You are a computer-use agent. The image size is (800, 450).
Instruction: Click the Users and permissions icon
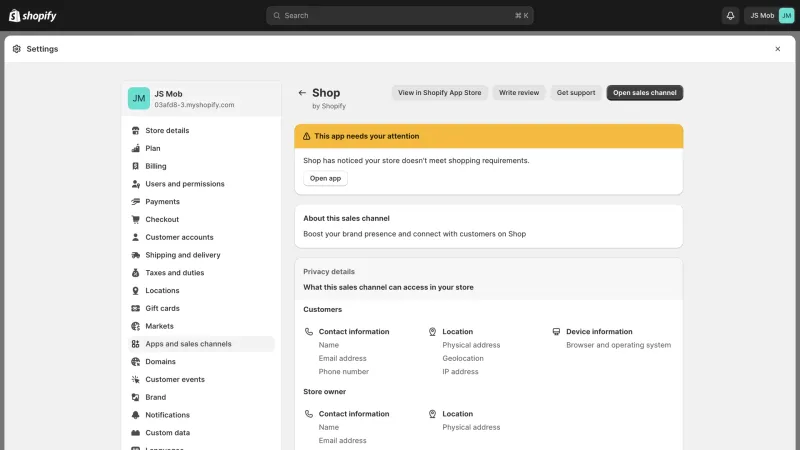135,184
